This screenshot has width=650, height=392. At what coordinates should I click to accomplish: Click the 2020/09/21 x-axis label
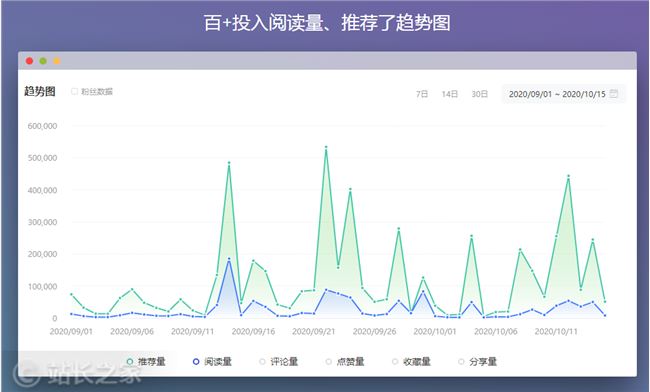(x=314, y=332)
